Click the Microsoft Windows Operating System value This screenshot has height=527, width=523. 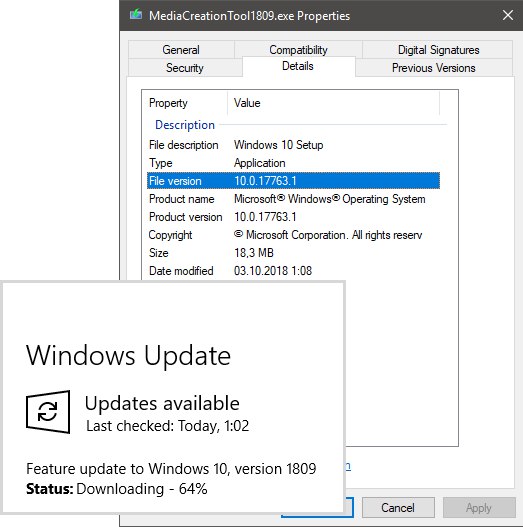[330, 199]
